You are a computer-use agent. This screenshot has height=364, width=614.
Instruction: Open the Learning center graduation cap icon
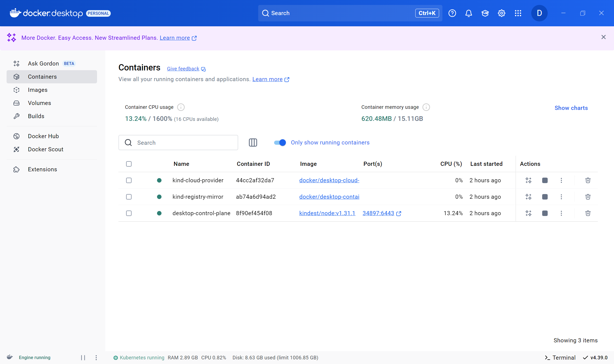tap(485, 13)
